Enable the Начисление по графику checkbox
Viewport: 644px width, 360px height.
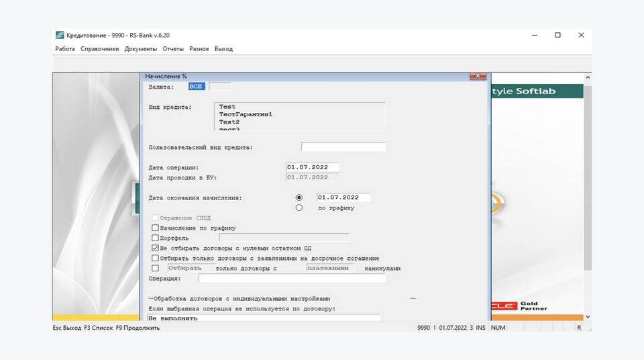click(x=156, y=228)
